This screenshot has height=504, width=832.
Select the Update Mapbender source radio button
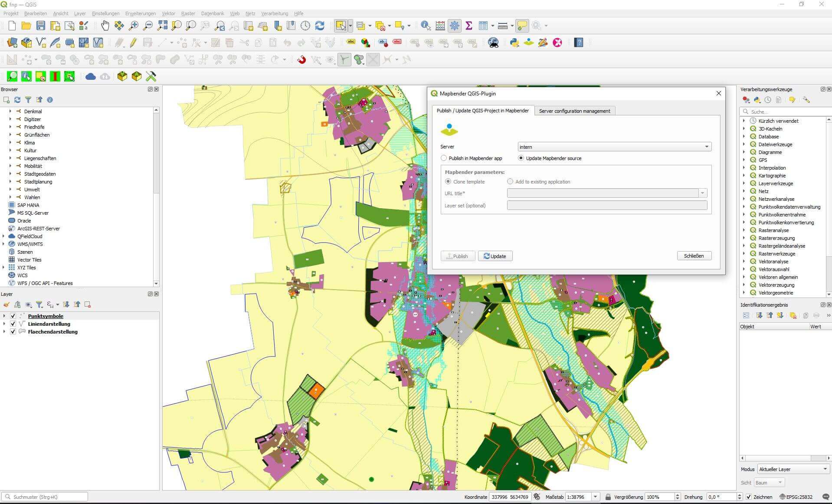coord(521,158)
